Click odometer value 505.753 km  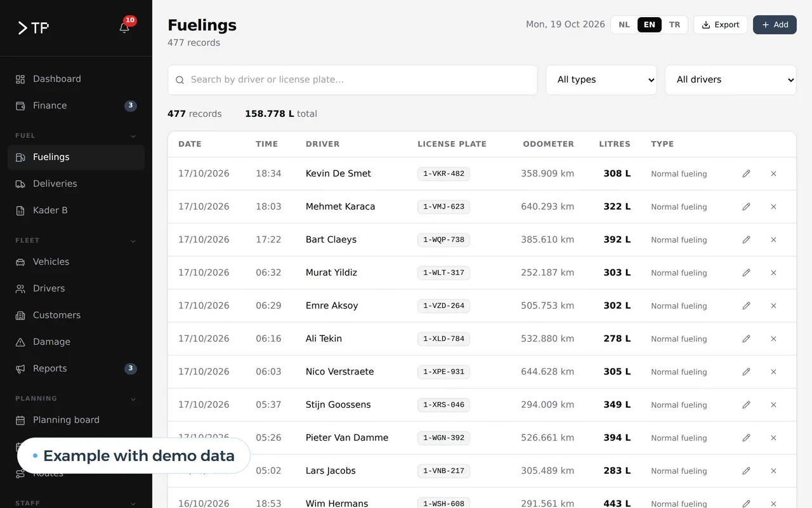[547, 305]
